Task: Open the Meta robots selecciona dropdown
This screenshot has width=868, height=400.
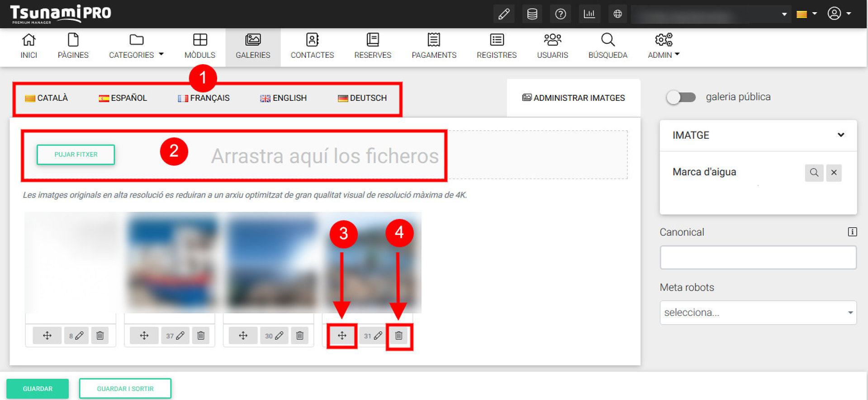Action: click(758, 313)
